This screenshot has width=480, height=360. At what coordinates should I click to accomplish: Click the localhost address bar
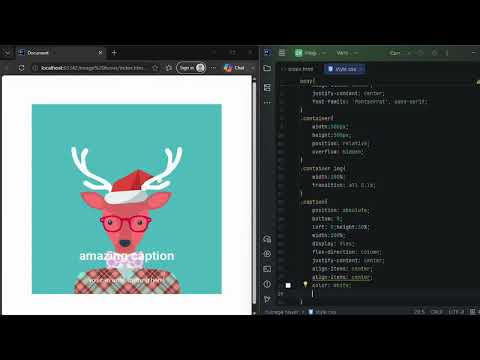pos(93,68)
